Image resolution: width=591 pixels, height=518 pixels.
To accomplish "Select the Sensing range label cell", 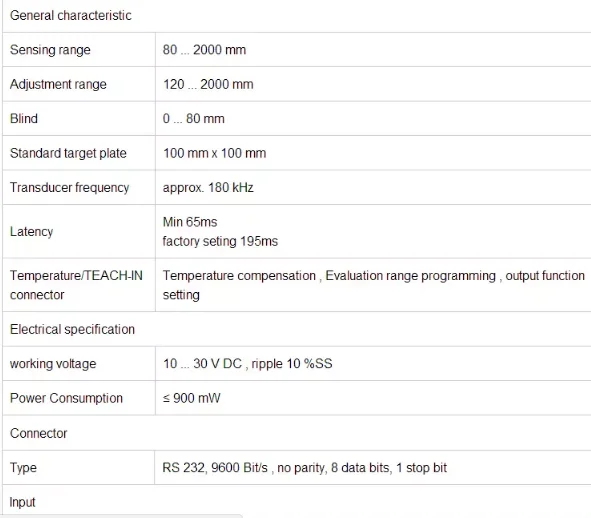I will tap(79, 50).
